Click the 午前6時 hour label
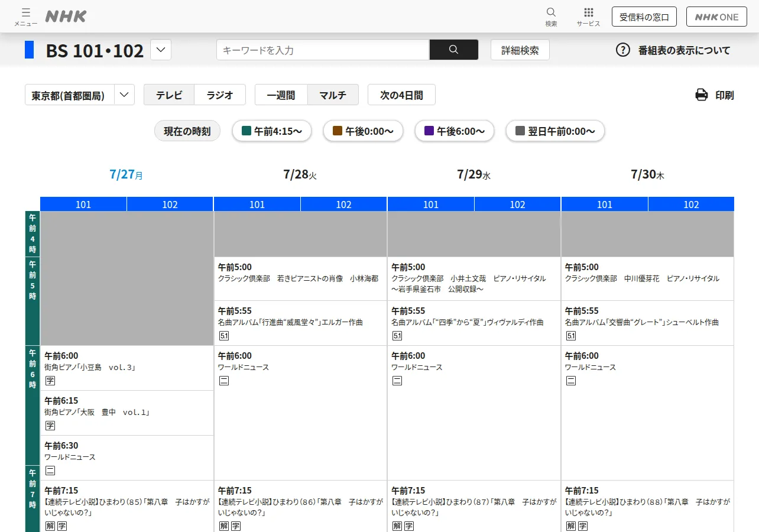Viewport: 759px width, 532px height. (x=33, y=405)
